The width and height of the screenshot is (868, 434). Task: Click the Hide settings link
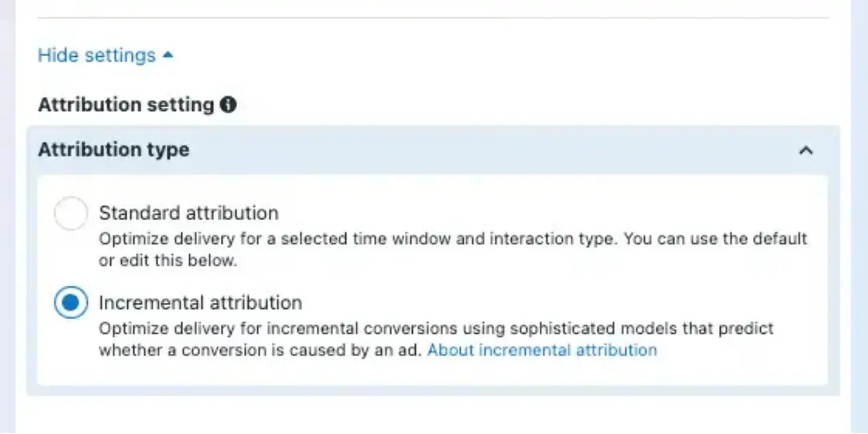click(95, 55)
